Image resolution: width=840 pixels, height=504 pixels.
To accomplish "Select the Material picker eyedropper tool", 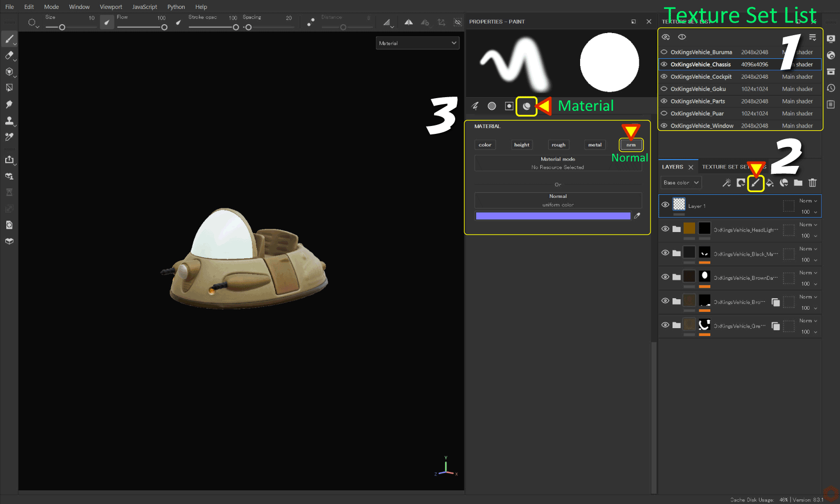I will [9, 137].
